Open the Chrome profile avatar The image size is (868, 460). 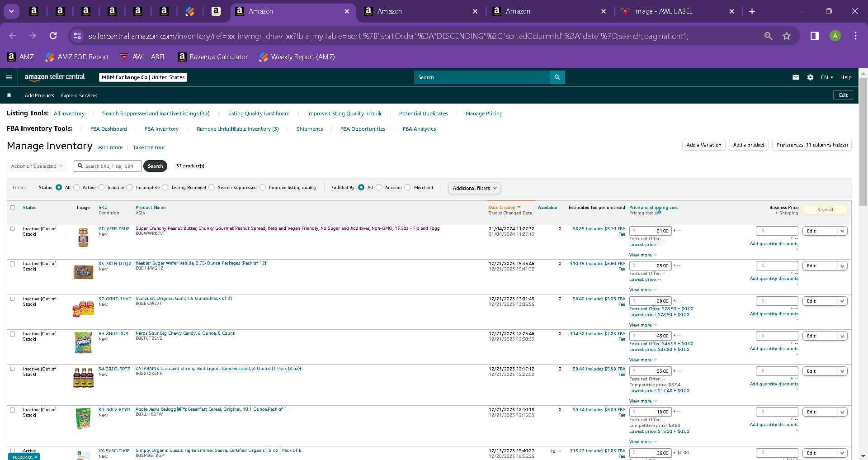(x=835, y=36)
